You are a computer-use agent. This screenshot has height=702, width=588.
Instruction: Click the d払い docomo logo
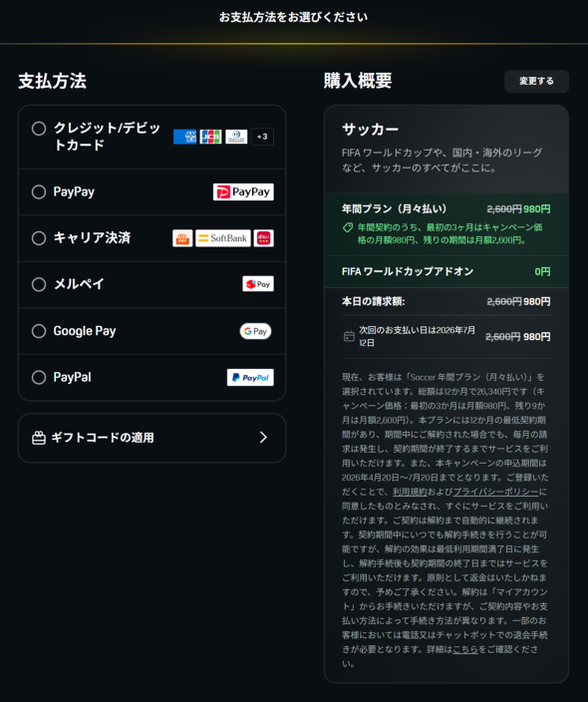(263, 238)
